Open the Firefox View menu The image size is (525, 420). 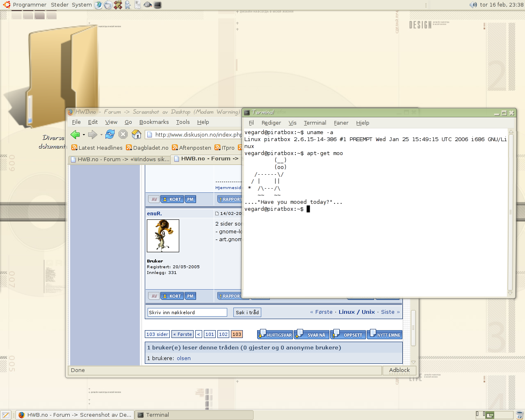(111, 122)
